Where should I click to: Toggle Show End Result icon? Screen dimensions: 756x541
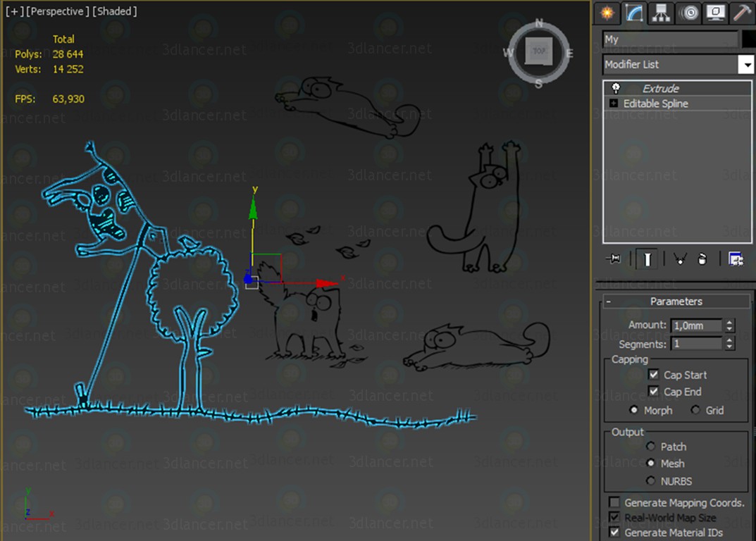tap(647, 259)
